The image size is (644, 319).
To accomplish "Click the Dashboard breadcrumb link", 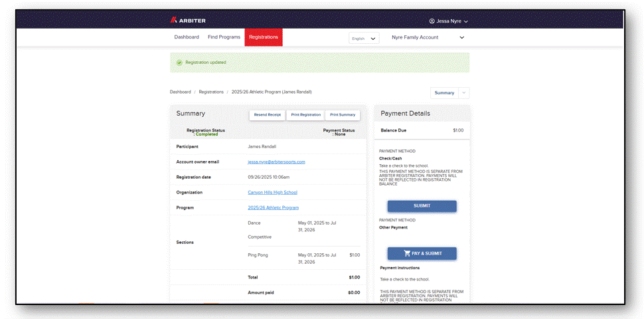I will 181,92.
